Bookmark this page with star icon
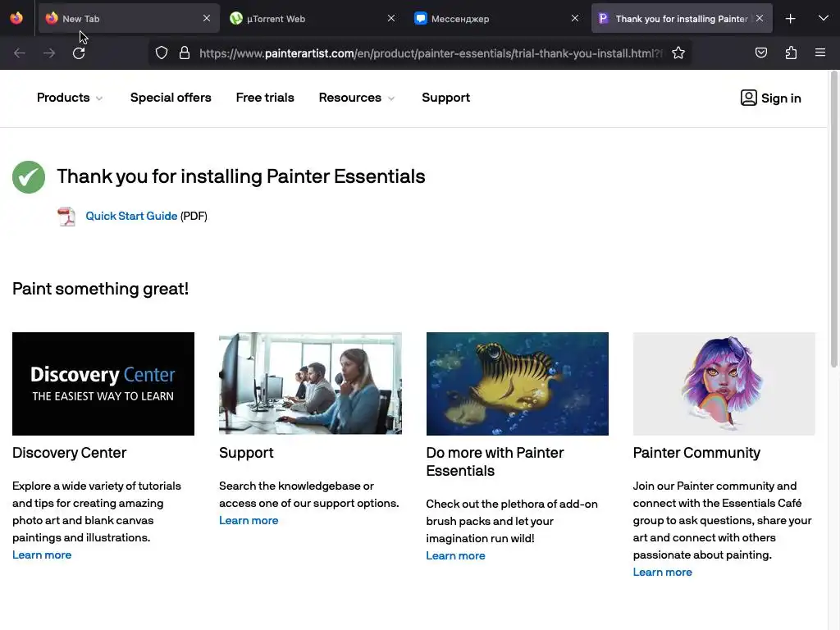This screenshot has width=840, height=630. [x=678, y=53]
